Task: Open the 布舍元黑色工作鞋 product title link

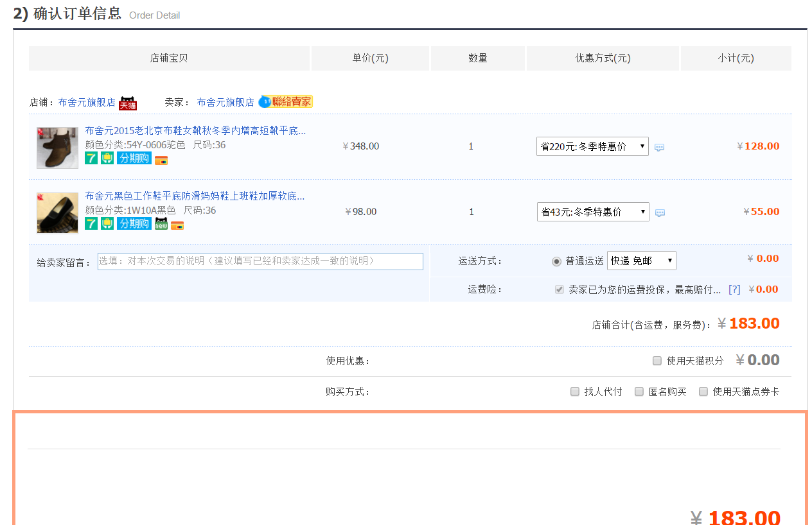Action: pyautogui.click(x=195, y=196)
